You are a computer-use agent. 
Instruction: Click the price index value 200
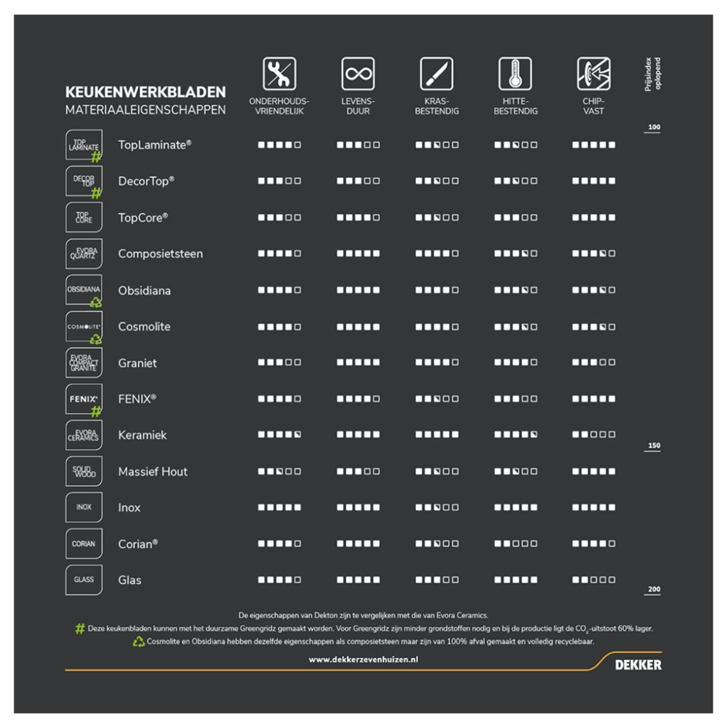(654, 589)
